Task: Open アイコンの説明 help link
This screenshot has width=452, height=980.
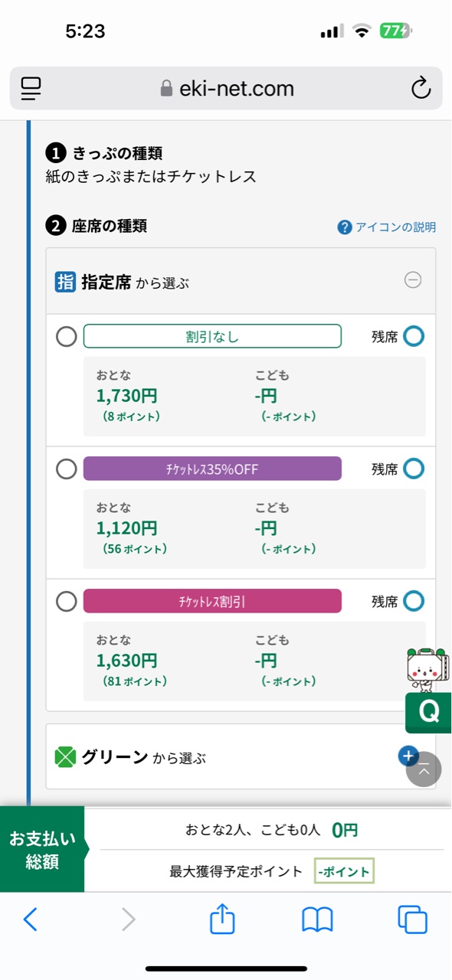Action: [x=387, y=227]
